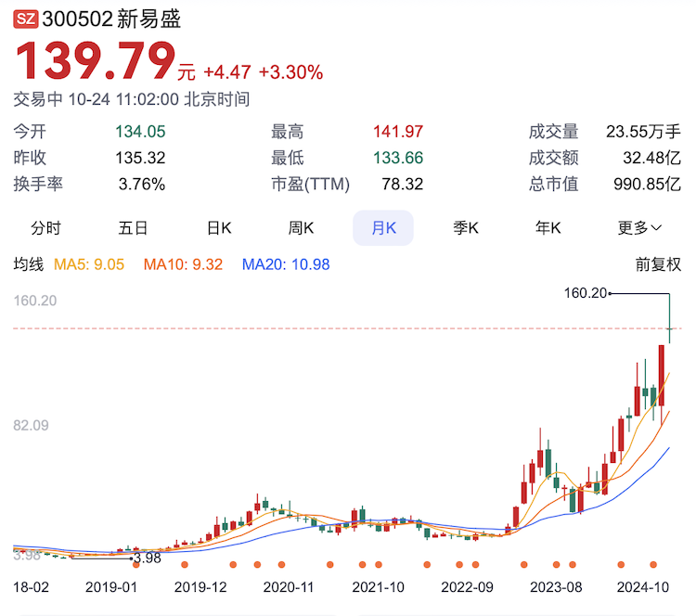Show the 季K quarterly chart
This screenshot has width=696, height=616.
(x=466, y=227)
